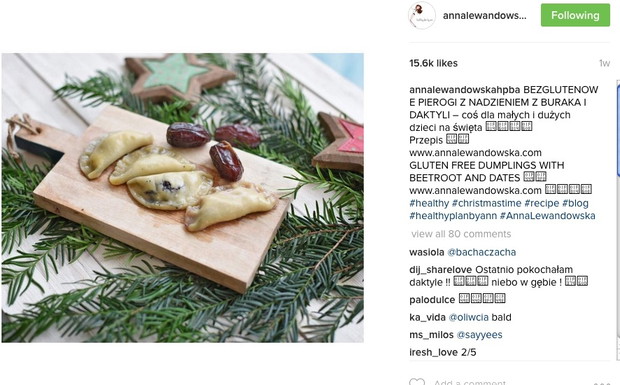Click the #healthy hashtag
This screenshot has width=620, height=385.
429,203
